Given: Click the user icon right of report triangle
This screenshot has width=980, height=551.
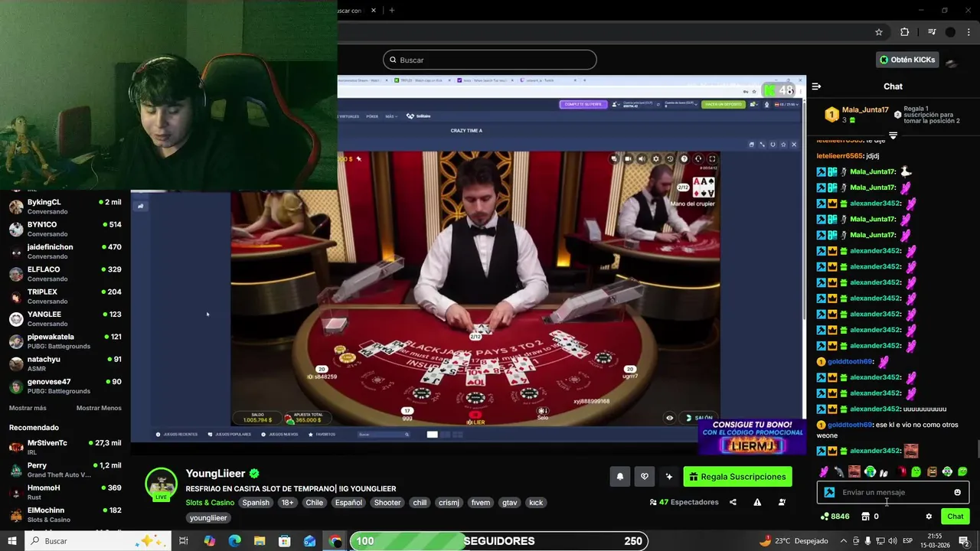Looking at the screenshot, I should pyautogui.click(x=782, y=502).
